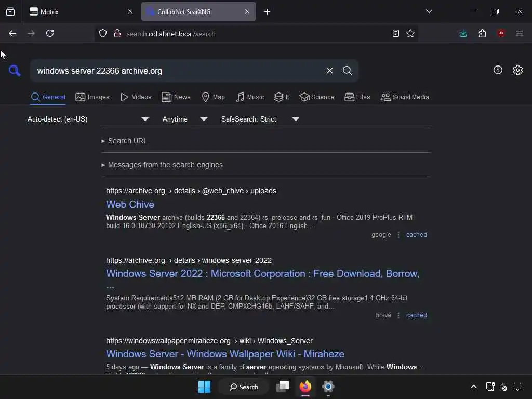Open the Settings gear taskbar icon
532x399 pixels.
(328, 387)
